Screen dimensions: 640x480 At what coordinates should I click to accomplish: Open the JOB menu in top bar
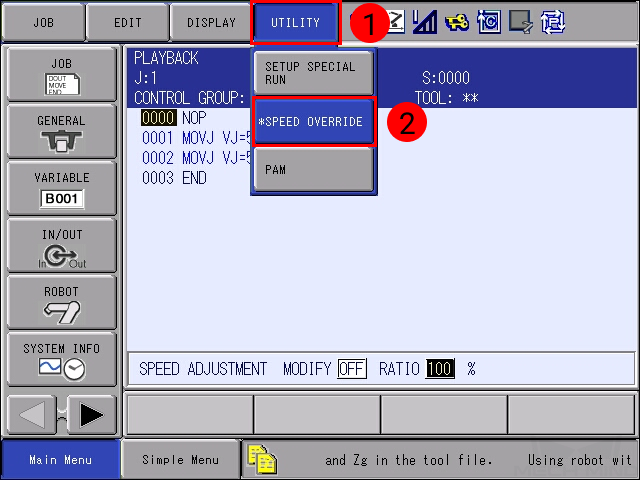[43, 22]
